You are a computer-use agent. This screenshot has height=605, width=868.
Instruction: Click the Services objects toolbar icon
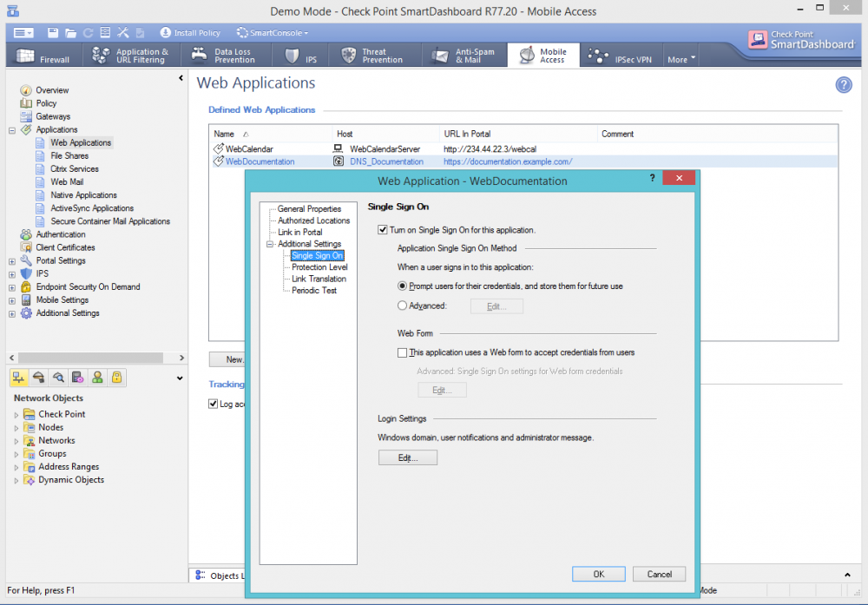38,378
